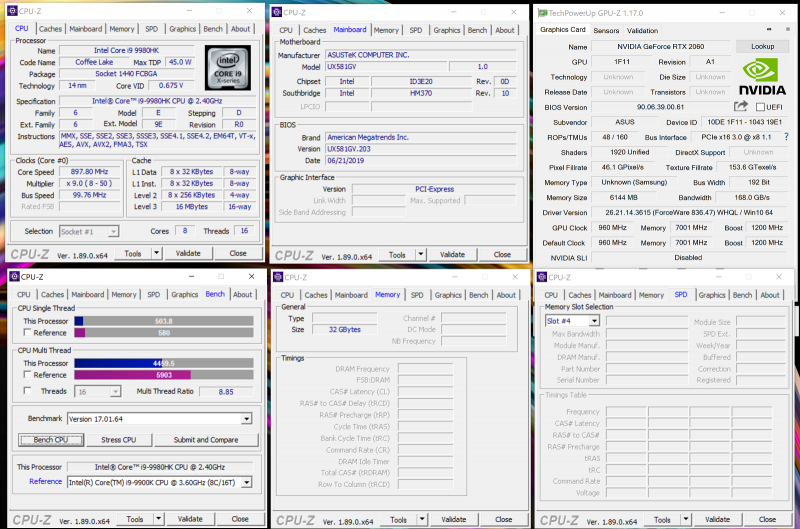The image size is (800, 529).
Task: Select the Sensors tab in GPU-Z
Action: pyautogui.click(x=606, y=31)
